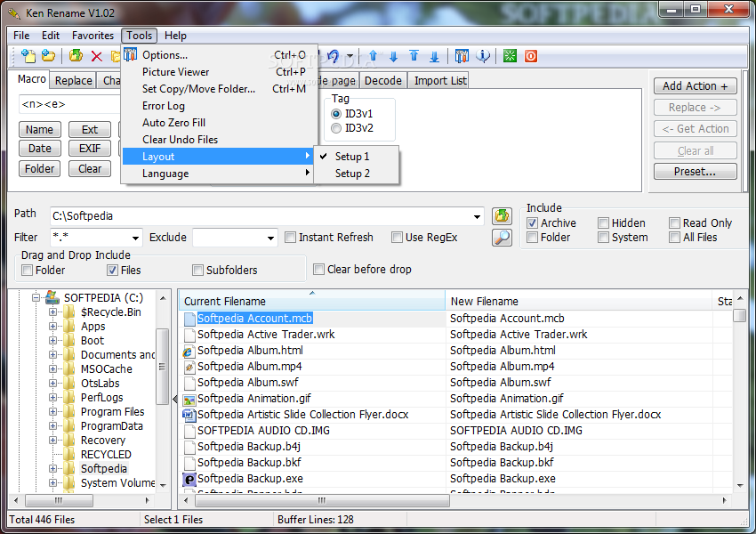Click the magnifier search icon beside Filter
The height and width of the screenshot is (534, 756).
click(502, 238)
